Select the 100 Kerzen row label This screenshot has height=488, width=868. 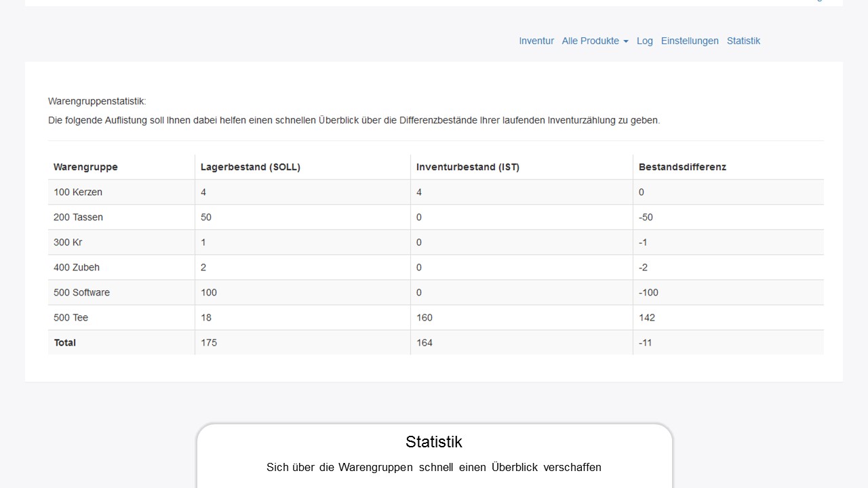tap(78, 192)
